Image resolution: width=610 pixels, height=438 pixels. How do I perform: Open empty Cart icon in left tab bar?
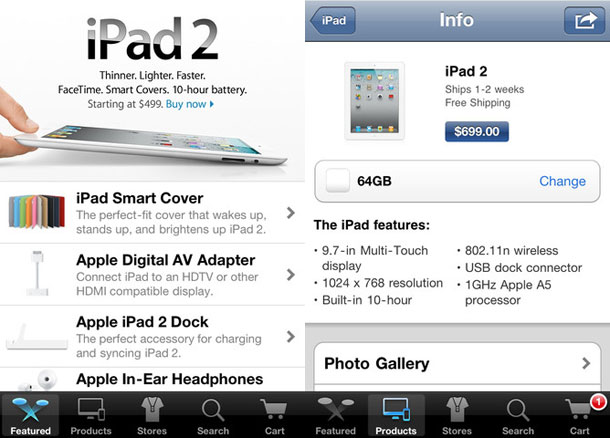coord(274,415)
